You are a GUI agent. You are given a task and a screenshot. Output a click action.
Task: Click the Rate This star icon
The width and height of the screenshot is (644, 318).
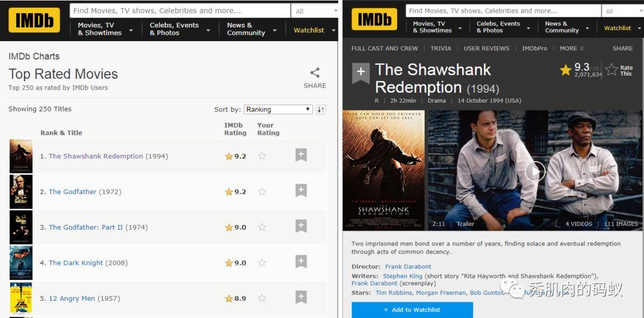click(612, 69)
